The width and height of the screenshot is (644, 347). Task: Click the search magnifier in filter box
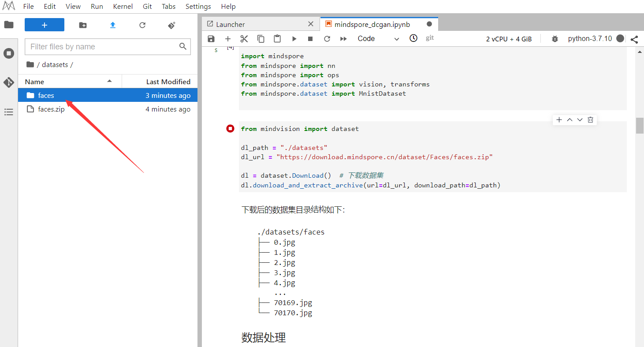(183, 46)
